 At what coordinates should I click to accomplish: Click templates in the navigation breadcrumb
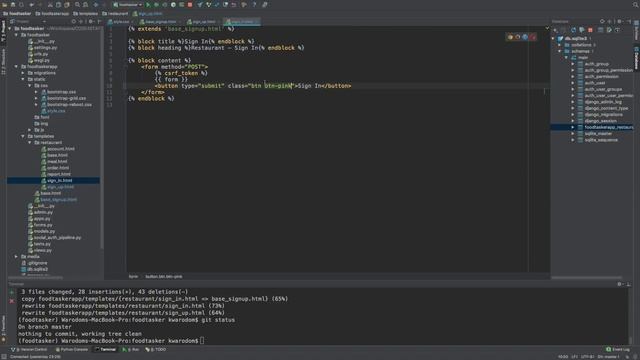86,13
